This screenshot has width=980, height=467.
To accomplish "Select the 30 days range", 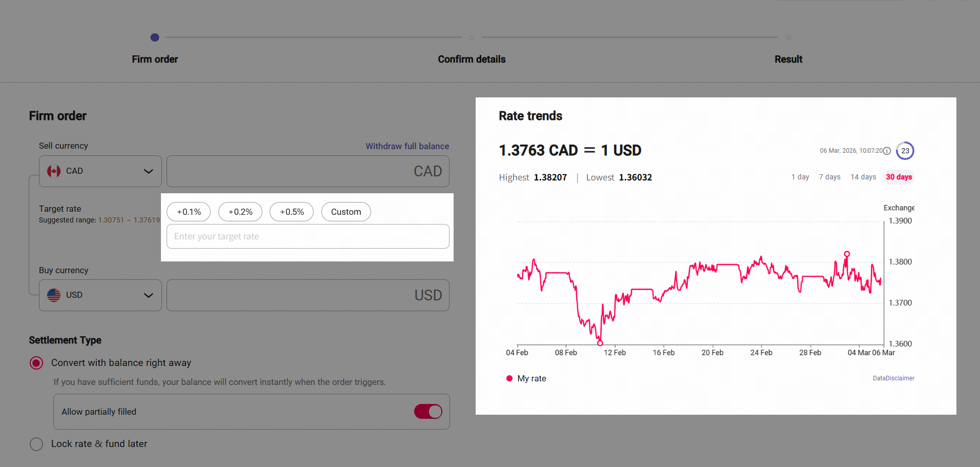I will pos(899,177).
